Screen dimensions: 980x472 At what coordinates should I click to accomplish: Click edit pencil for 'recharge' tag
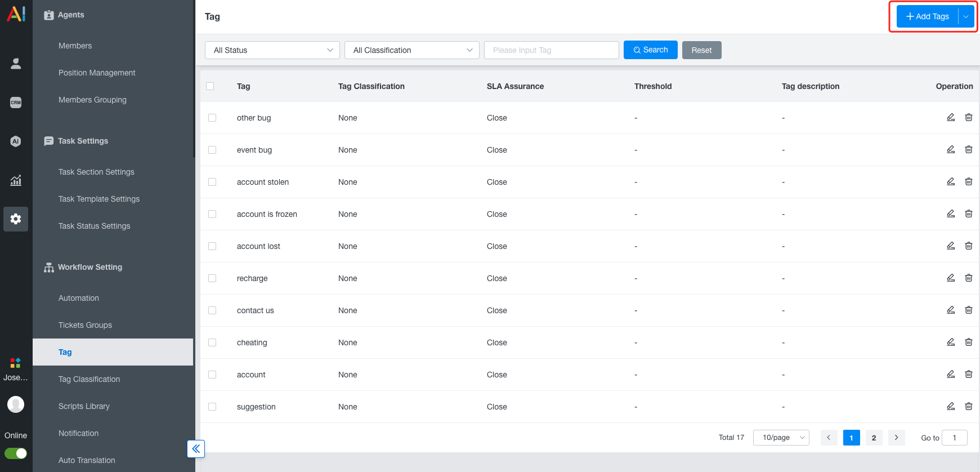coord(950,278)
